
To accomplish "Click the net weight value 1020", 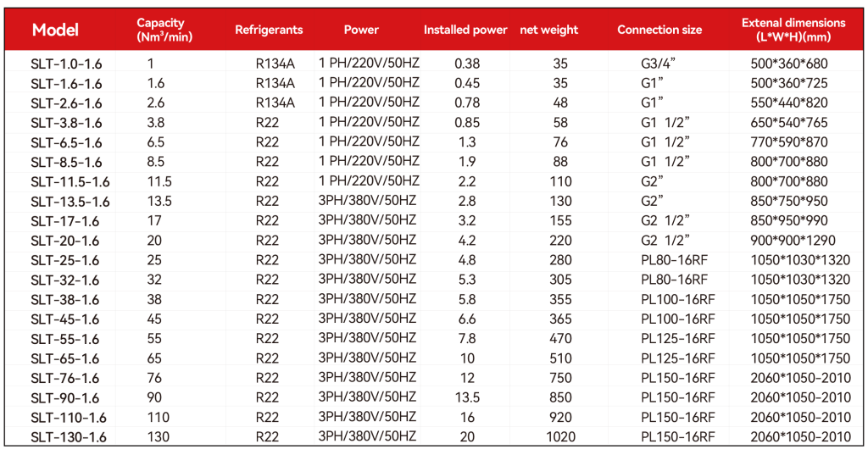I will [559, 437].
